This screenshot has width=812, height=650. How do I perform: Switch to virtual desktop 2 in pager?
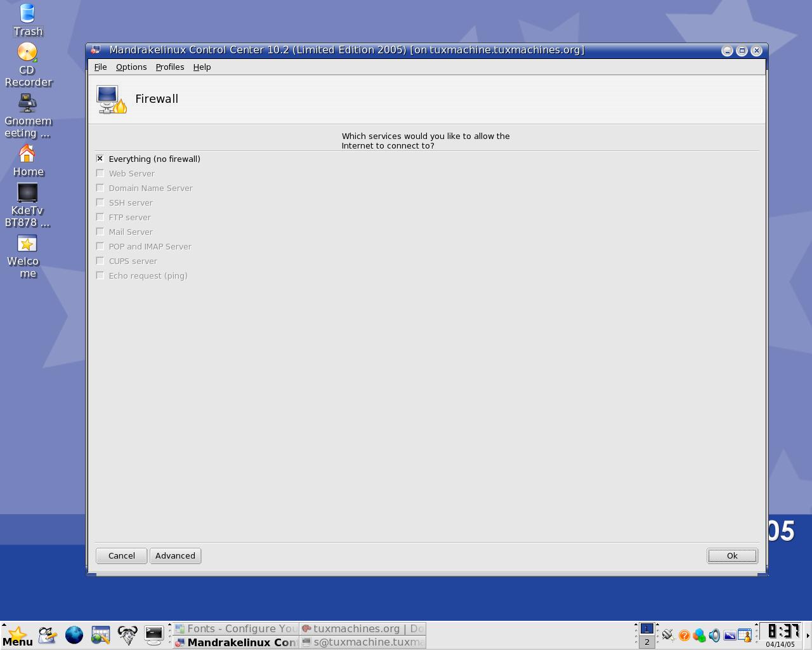(x=646, y=642)
